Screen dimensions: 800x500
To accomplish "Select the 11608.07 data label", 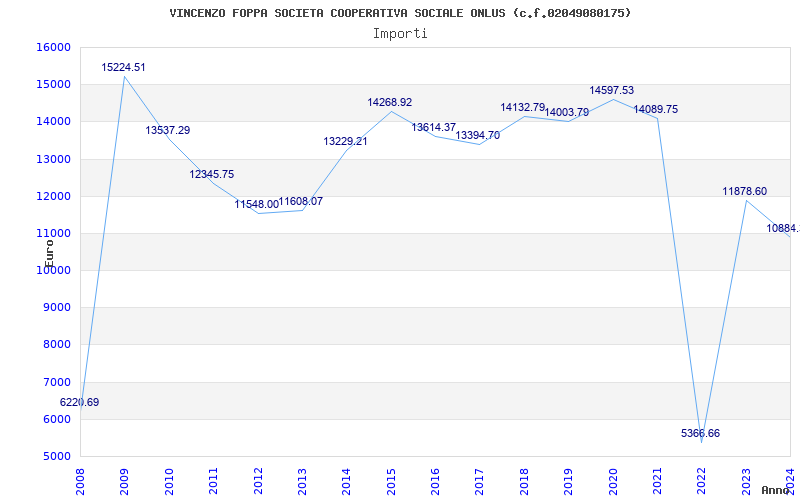I will 301,201.
